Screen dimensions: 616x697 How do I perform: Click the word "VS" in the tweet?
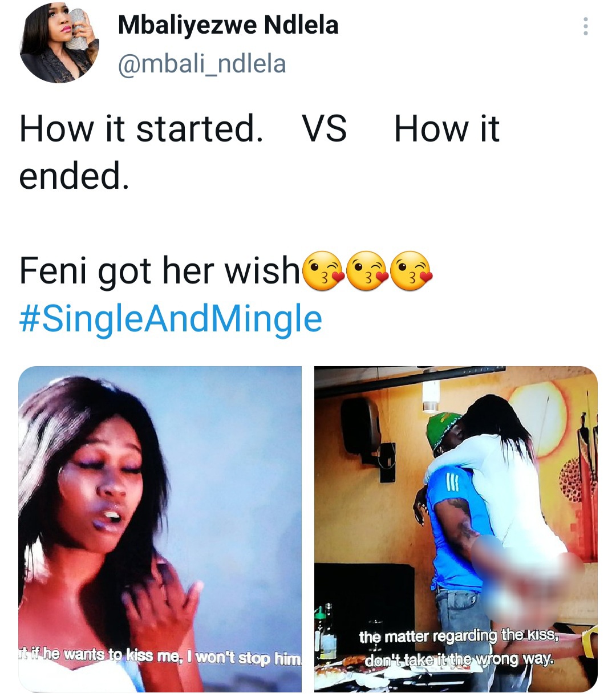pyautogui.click(x=324, y=129)
